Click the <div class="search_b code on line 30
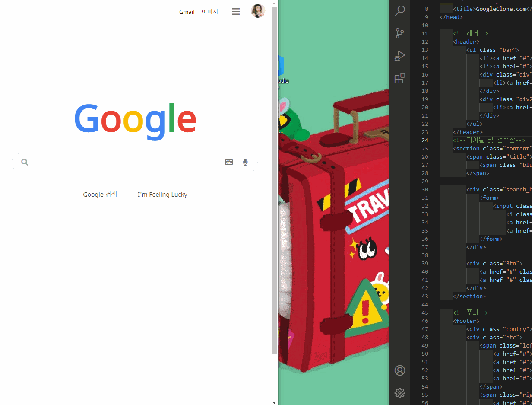532x405 pixels. click(x=499, y=189)
